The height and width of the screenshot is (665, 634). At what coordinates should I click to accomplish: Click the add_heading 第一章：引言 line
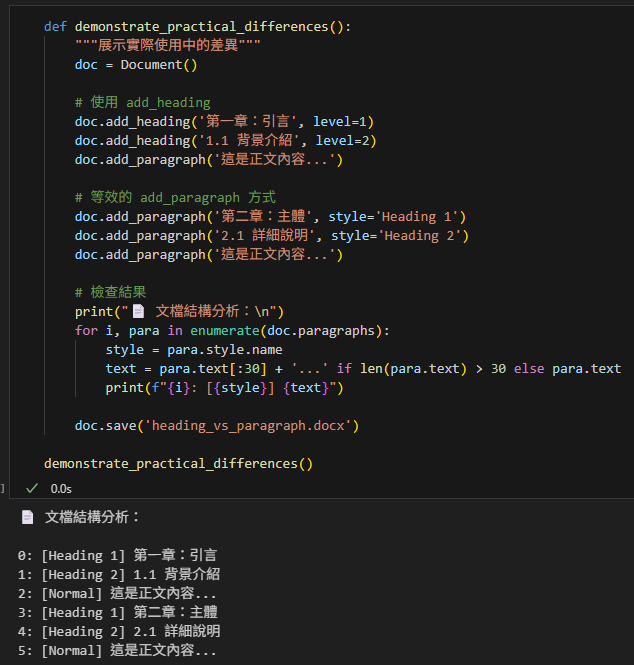[x=224, y=122]
